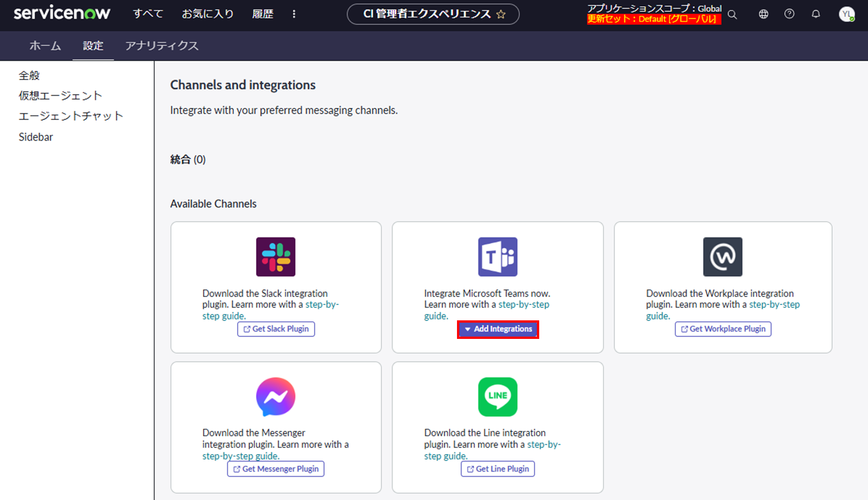
Task: Click the Slack logo icon
Action: pos(276,257)
